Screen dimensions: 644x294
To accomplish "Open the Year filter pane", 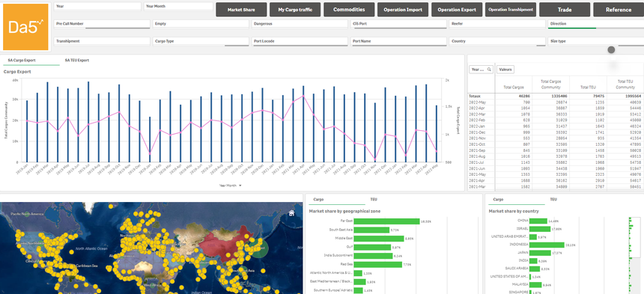I will coord(98,7).
